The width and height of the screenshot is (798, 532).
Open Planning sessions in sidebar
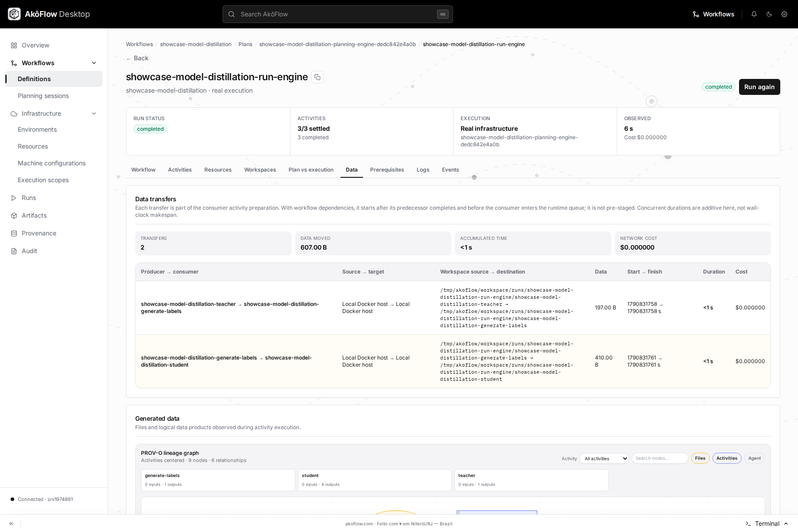pos(43,96)
